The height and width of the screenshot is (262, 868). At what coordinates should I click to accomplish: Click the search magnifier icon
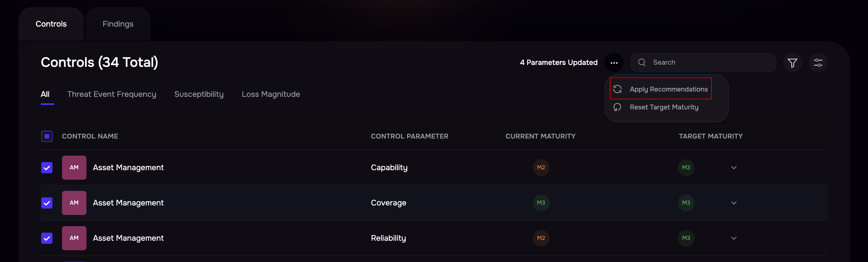(642, 62)
